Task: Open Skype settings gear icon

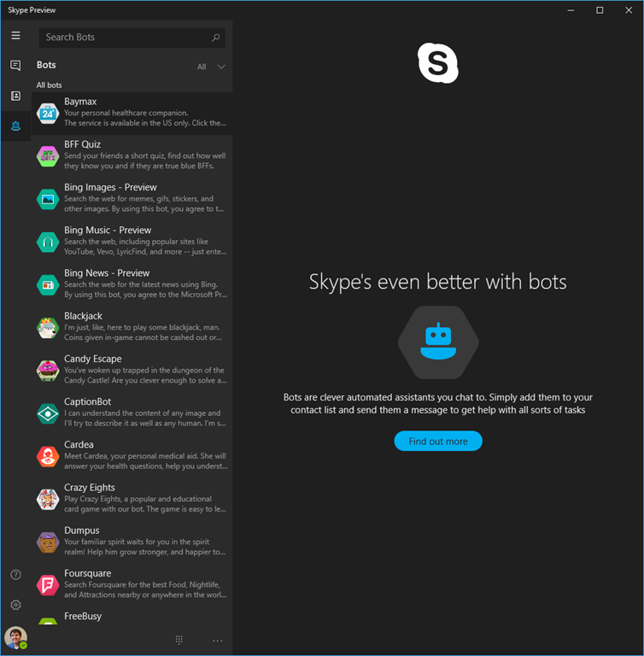Action: click(15, 605)
